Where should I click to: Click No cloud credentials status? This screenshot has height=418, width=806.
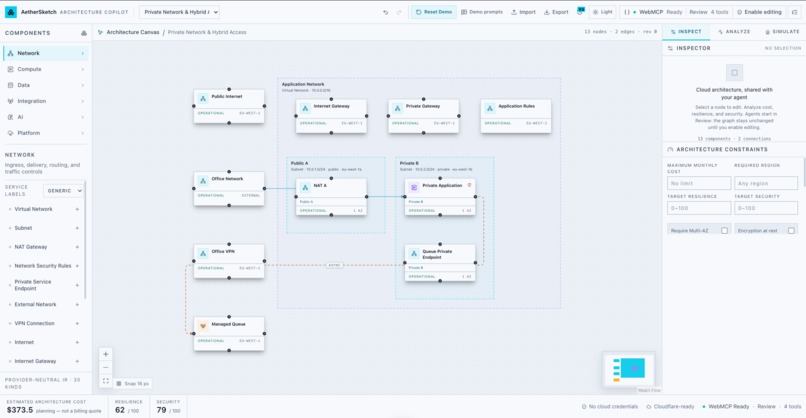tap(610, 407)
